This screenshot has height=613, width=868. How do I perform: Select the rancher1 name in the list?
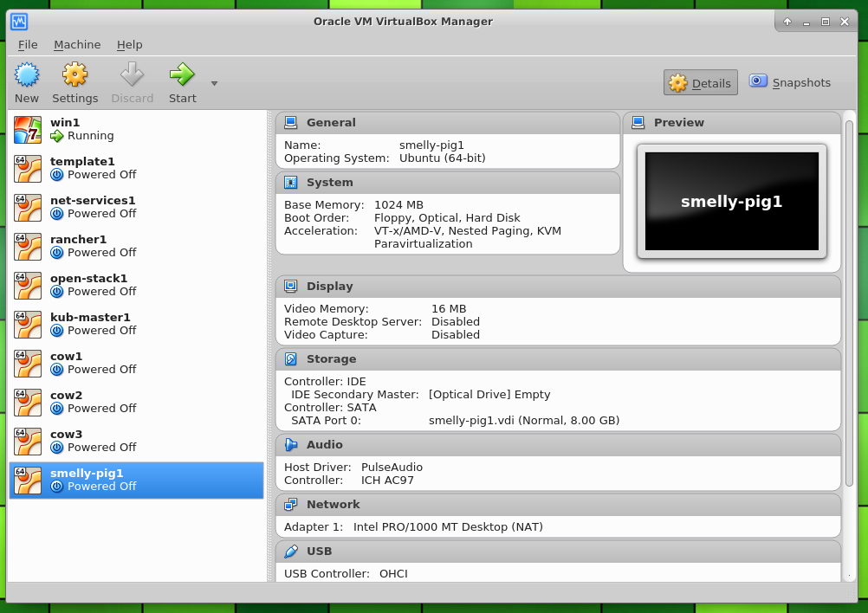[x=78, y=240]
